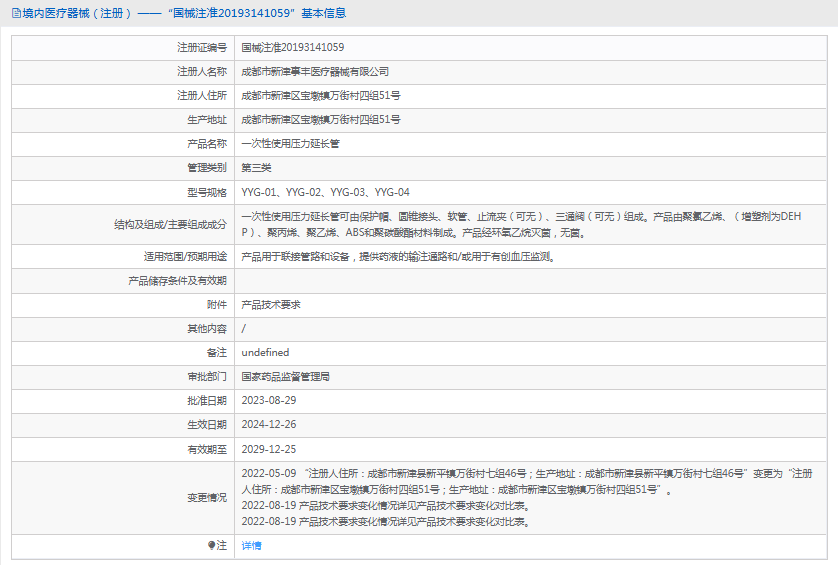Viewport: 838px width, 565px height.
Task: Click the bulb icon beside 注 label
Action: click(x=212, y=545)
